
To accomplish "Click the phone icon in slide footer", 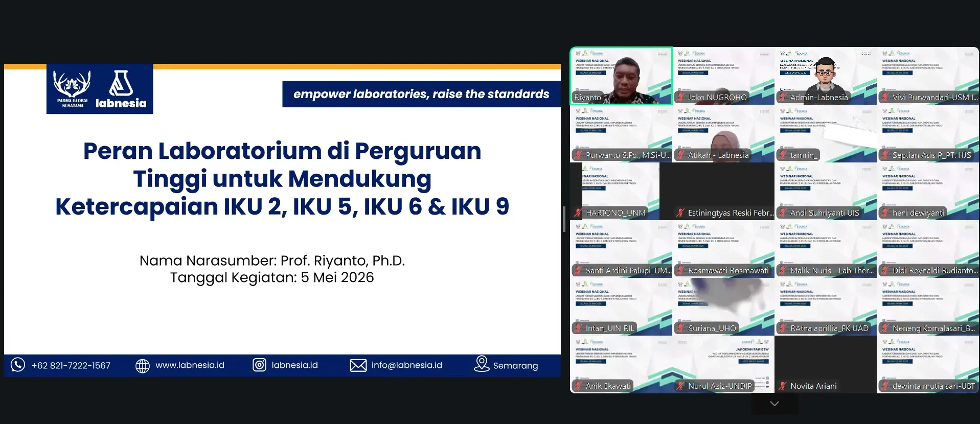I will [x=18, y=365].
